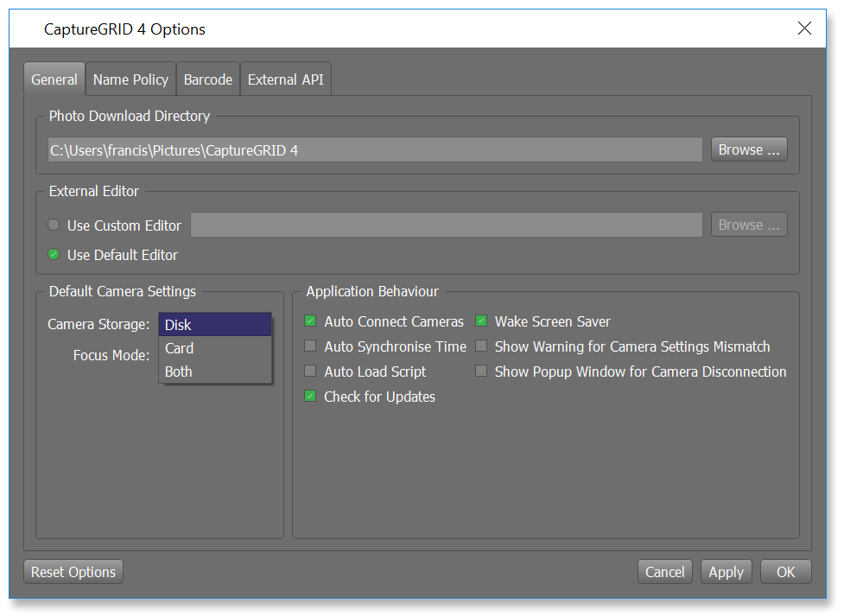The image size is (844, 616).
Task: Go to the External API tab
Action: click(285, 79)
